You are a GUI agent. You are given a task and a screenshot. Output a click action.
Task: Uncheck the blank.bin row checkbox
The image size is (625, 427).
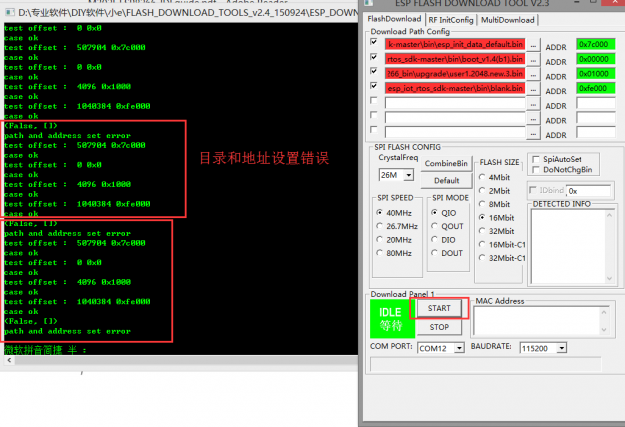[374, 86]
